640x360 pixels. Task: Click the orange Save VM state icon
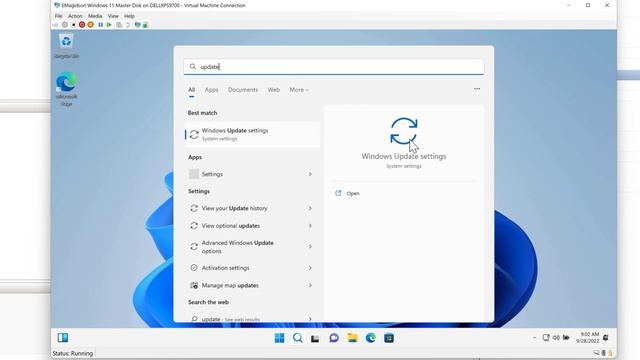(91, 25)
